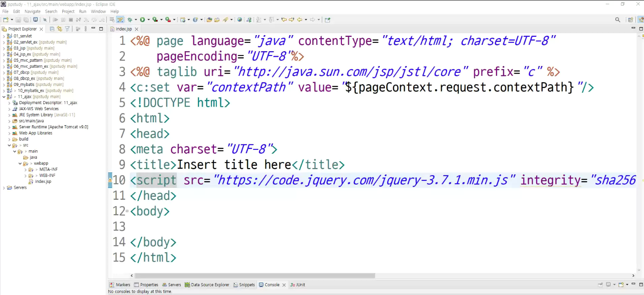The width and height of the screenshot is (644, 295).
Task: Click the Coverage run icon
Action: (x=155, y=19)
